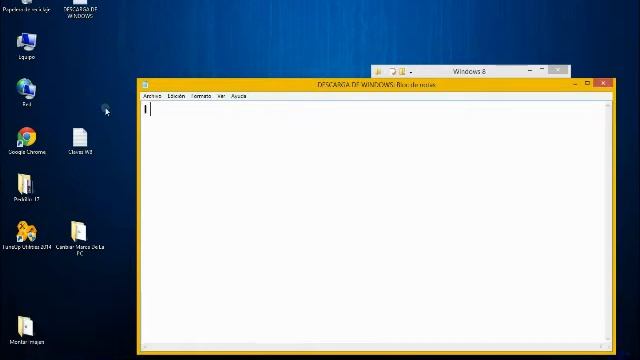
Task: Open the Ayuda menu in Notepad
Action: (x=238, y=96)
